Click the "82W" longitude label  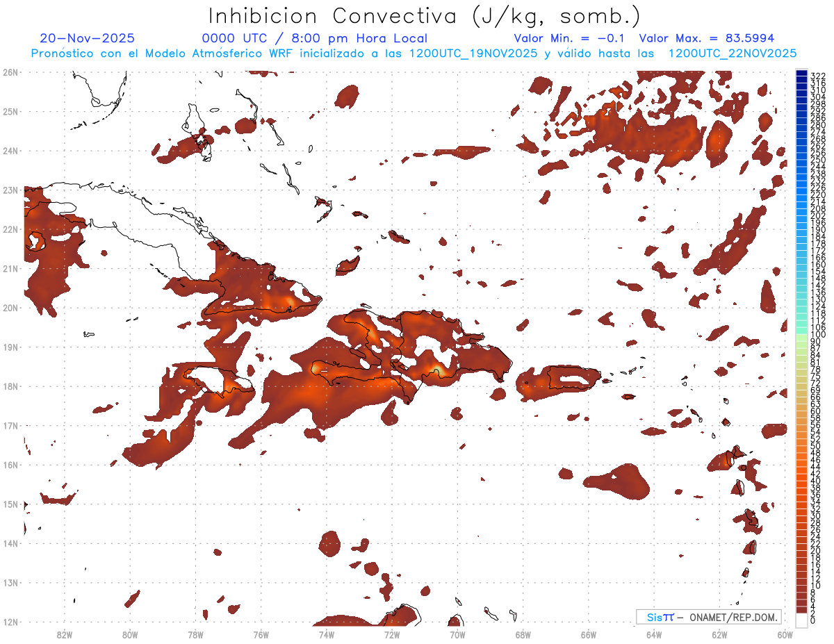pyautogui.click(x=65, y=634)
